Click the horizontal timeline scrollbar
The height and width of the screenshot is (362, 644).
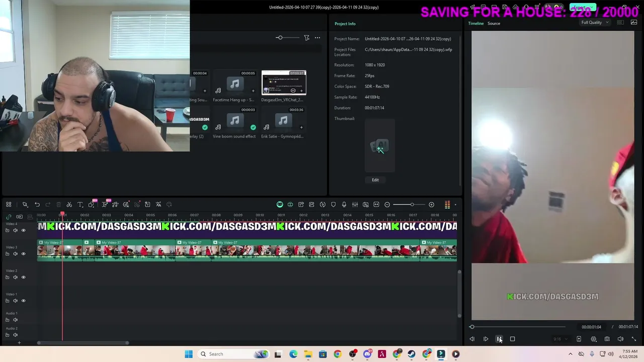[x=83, y=343]
